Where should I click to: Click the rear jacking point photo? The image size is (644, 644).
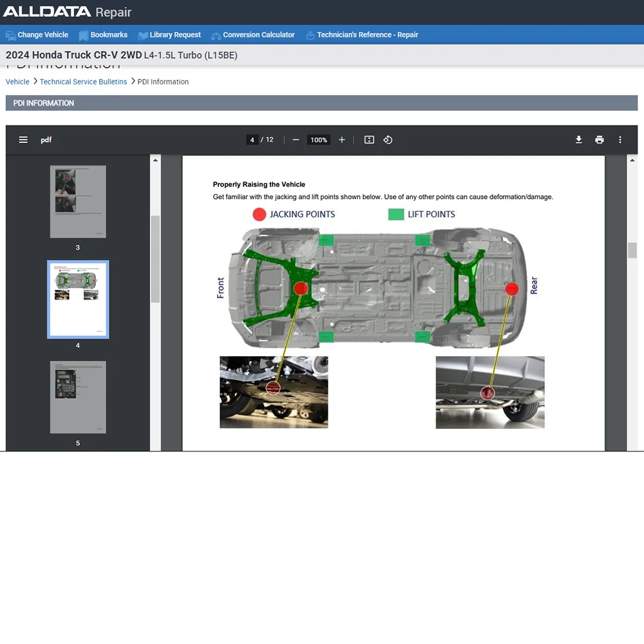click(490, 392)
